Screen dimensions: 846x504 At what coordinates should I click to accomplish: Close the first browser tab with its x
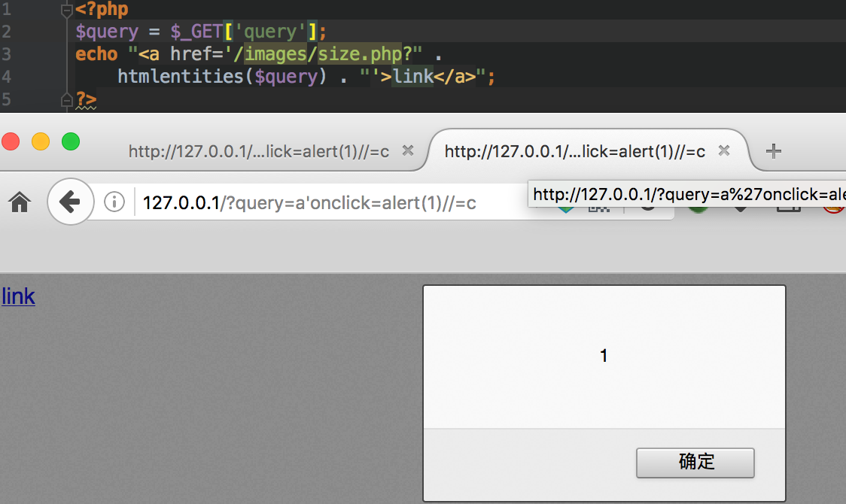pyautogui.click(x=408, y=150)
